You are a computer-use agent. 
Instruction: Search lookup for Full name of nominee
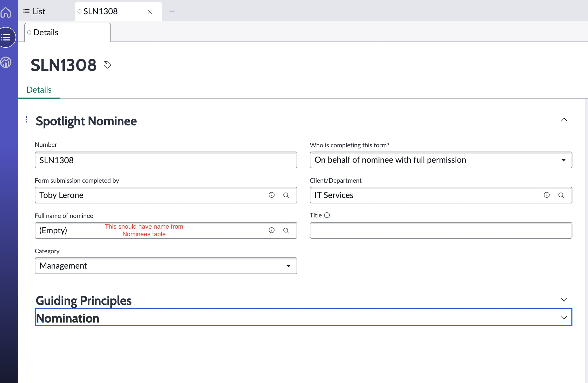286,230
